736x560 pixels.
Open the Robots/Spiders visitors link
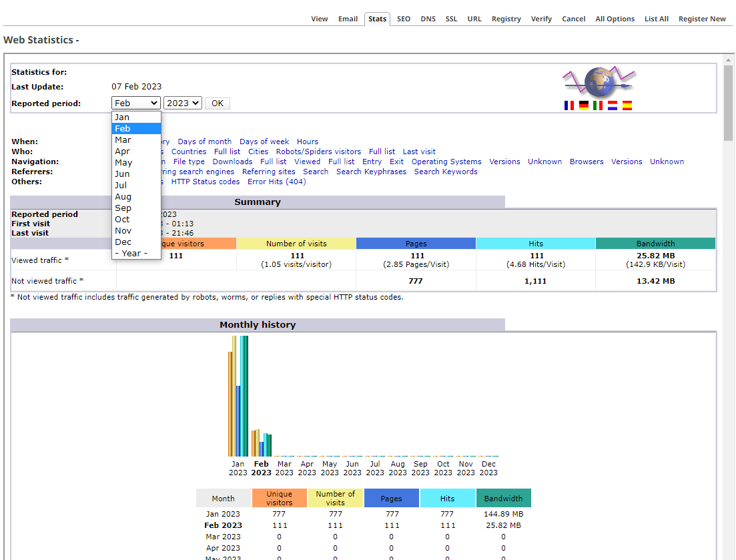pyautogui.click(x=318, y=152)
